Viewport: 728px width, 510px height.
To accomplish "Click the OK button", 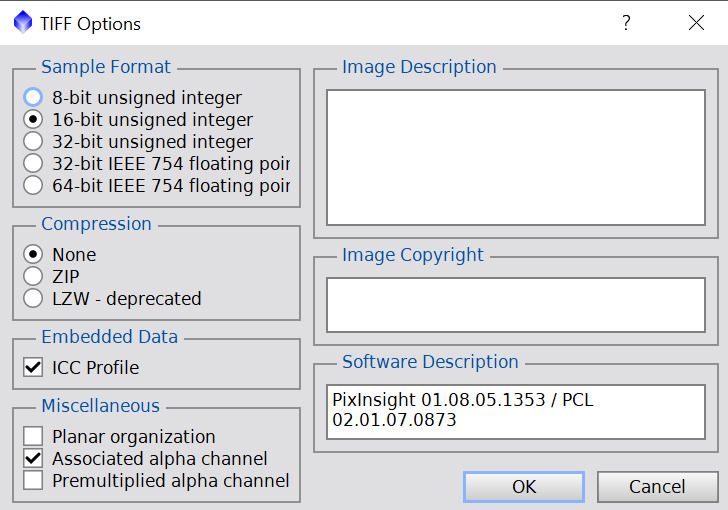I will click(524, 487).
